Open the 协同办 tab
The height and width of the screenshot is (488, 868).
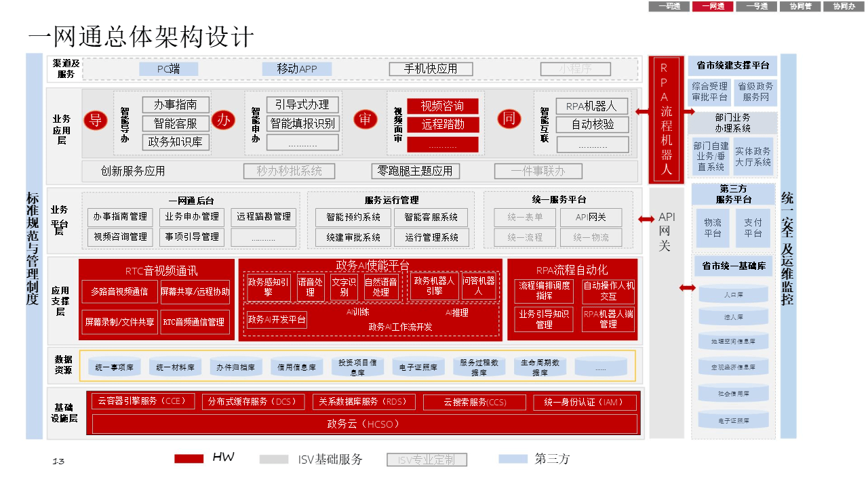click(844, 6)
